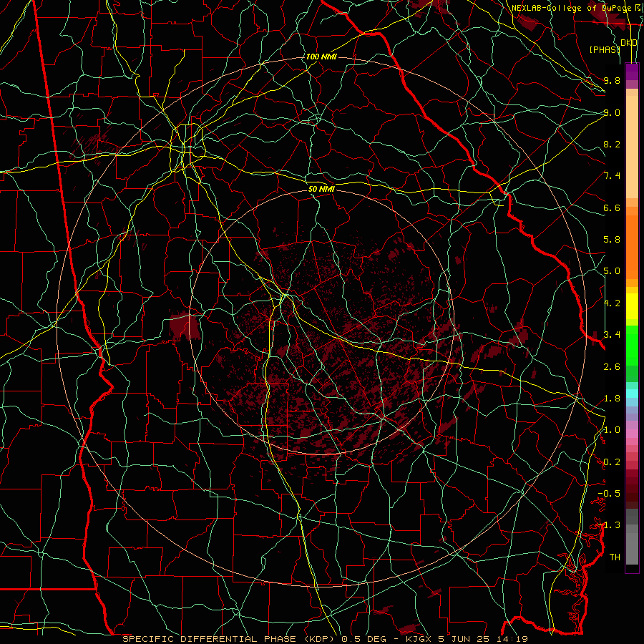
Task: Click the "5.0" color scale value
Action: tap(612, 271)
